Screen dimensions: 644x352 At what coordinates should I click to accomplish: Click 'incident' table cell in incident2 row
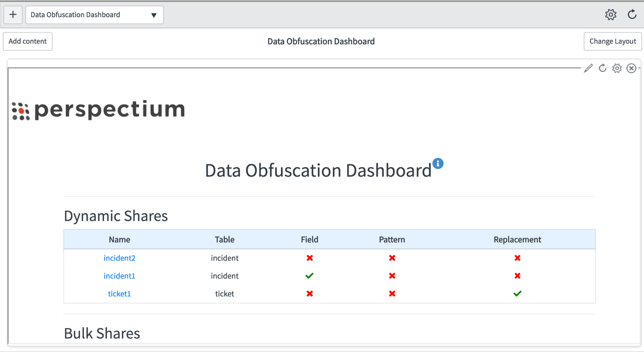pyautogui.click(x=225, y=258)
